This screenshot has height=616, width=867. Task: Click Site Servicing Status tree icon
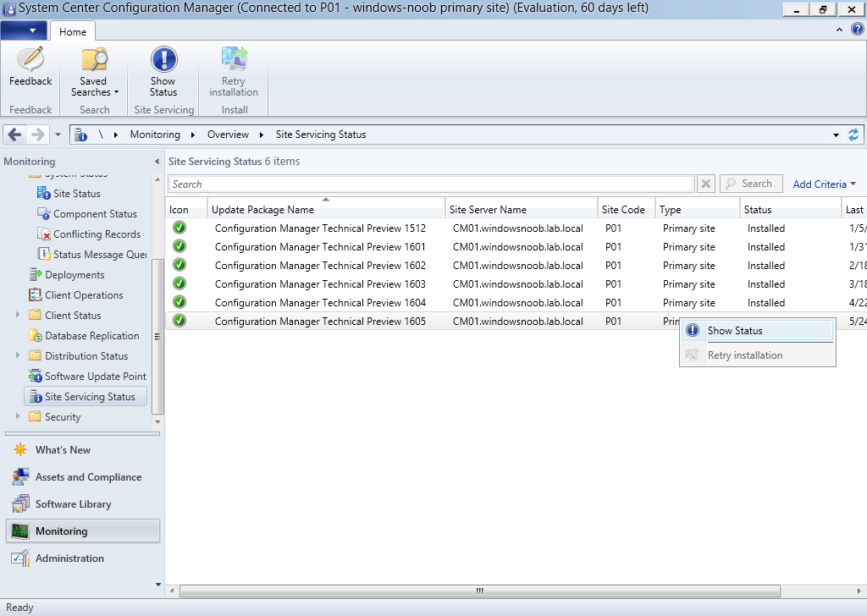tap(36, 396)
